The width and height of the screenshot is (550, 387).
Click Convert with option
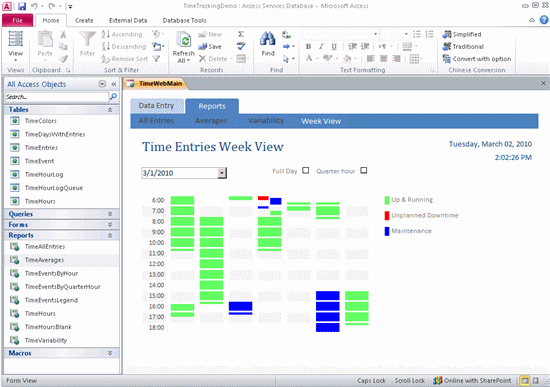(477, 59)
